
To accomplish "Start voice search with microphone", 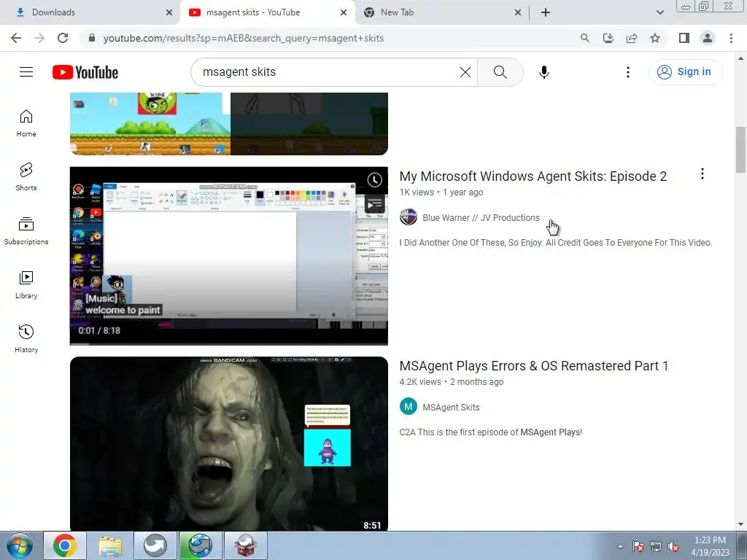I will [544, 72].
